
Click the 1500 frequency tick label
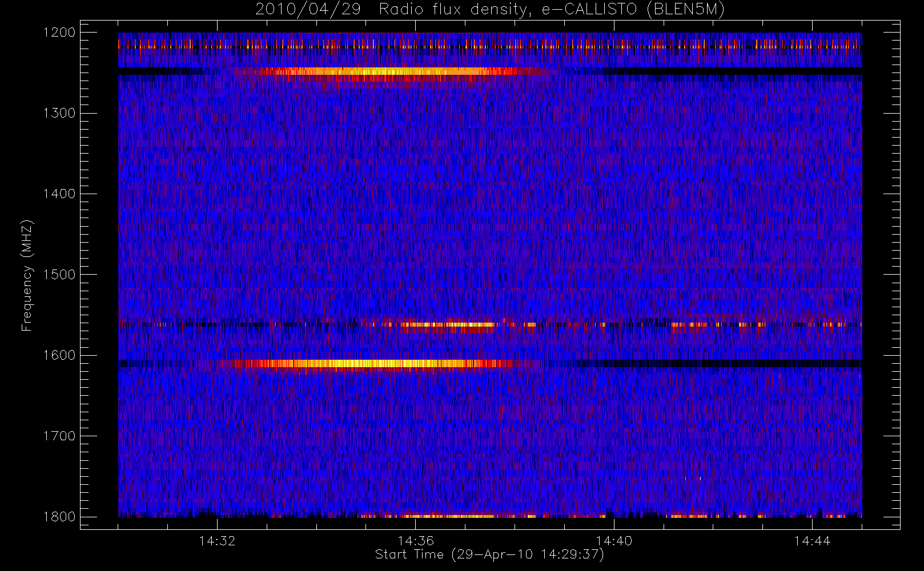(x=59, y=274)
